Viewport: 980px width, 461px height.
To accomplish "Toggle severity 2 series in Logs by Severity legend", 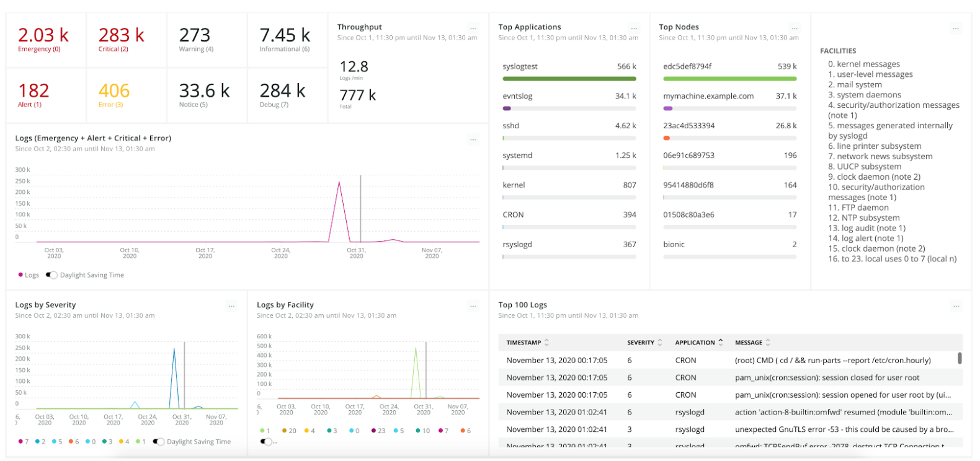I will pos(40,442).
